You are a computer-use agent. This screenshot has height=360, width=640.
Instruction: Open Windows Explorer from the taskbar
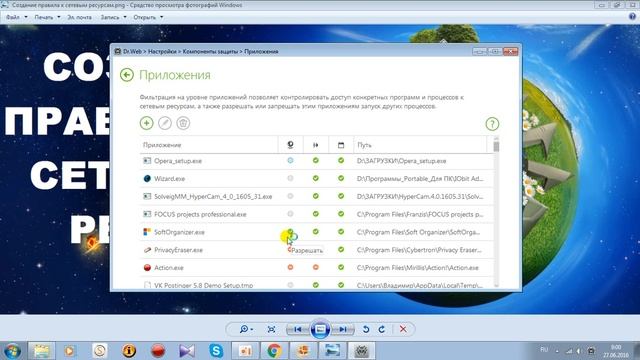pos(41,351)
